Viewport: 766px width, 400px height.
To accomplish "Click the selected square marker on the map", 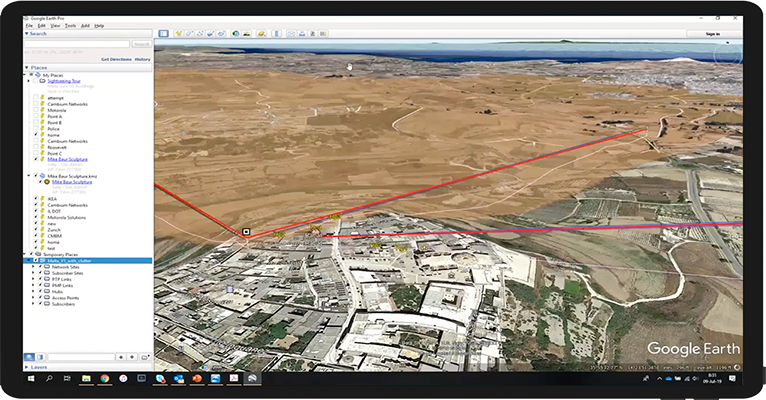I will click(x=246, y=232).
